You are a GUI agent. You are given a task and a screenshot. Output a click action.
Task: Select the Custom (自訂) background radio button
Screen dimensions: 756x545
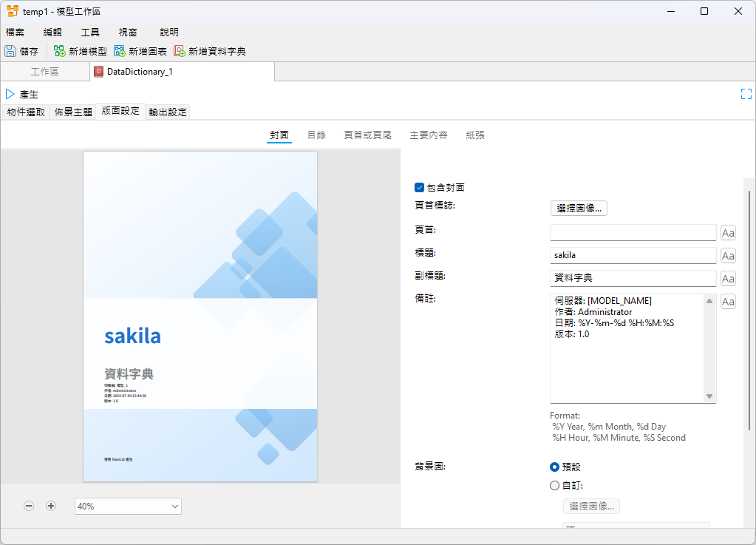[x=555, y=486]
